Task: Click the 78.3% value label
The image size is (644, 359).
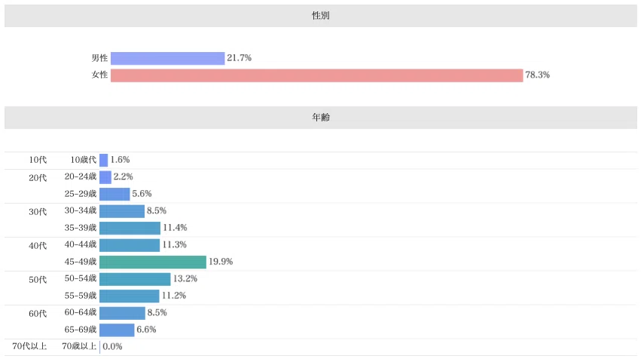Action: pyautogui.click(x=537, y=75)
